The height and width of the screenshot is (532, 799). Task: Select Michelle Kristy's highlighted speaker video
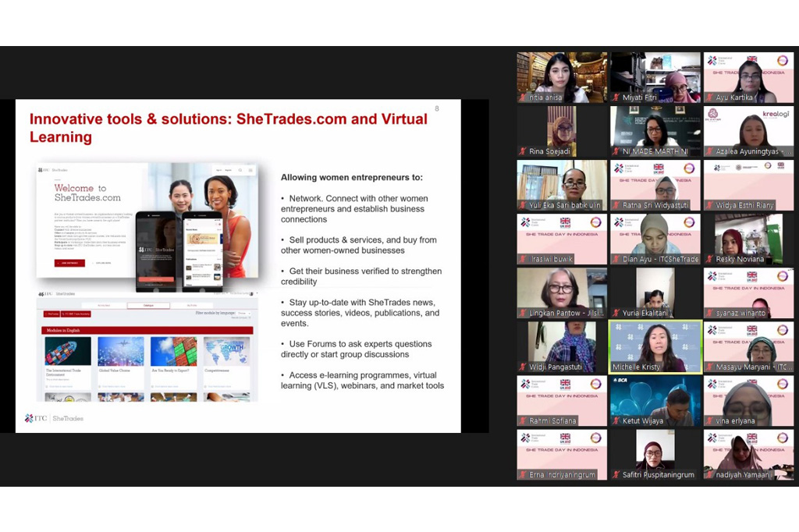click(x=655, y=347)
